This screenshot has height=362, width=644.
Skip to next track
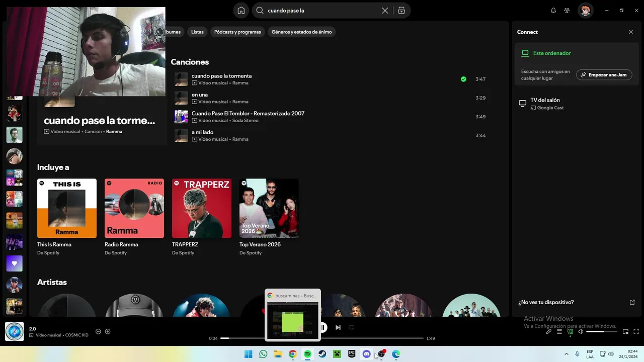click(x=338, y=327)
